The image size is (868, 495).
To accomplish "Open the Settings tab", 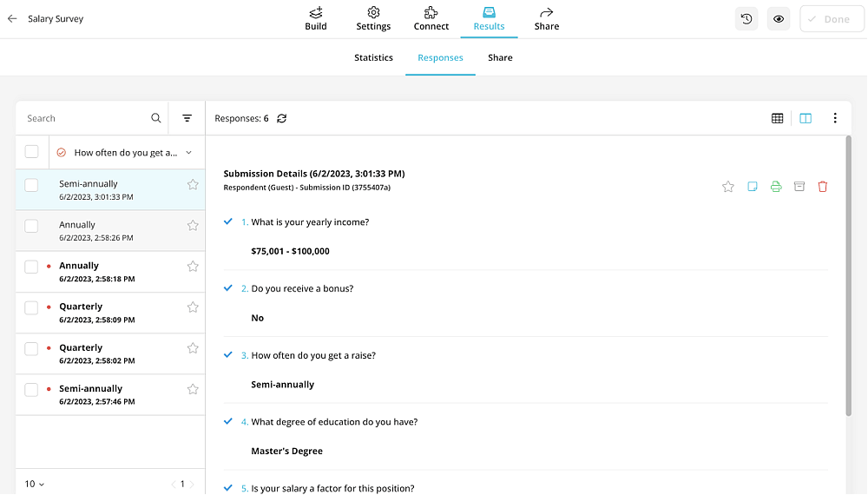I will pos(373,19).
